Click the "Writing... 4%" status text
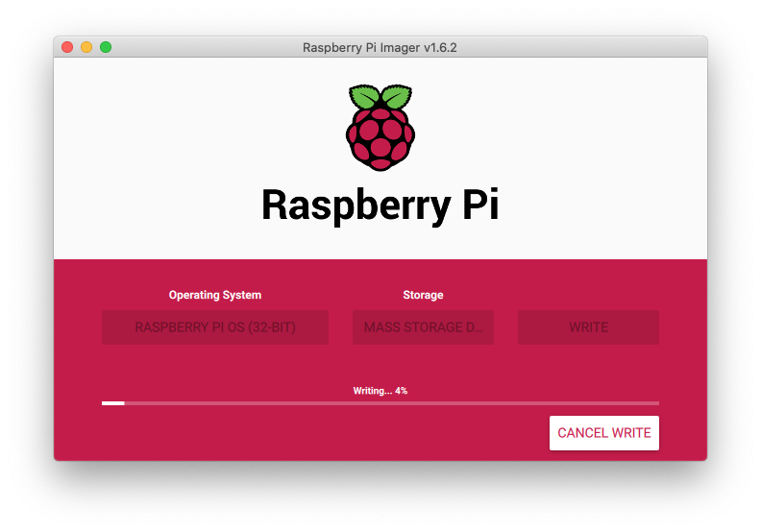Screen dimensions: 761x532 (x=380, y=391)
